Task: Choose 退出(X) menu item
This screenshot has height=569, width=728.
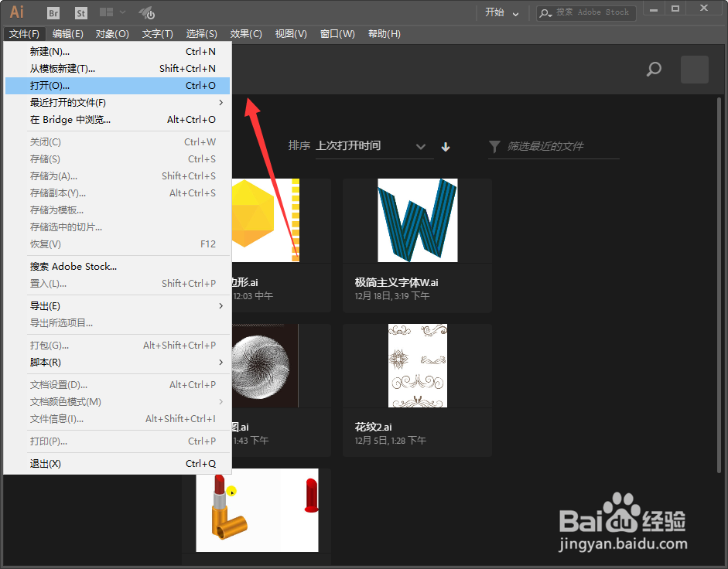Action: (x=118, y=464)
